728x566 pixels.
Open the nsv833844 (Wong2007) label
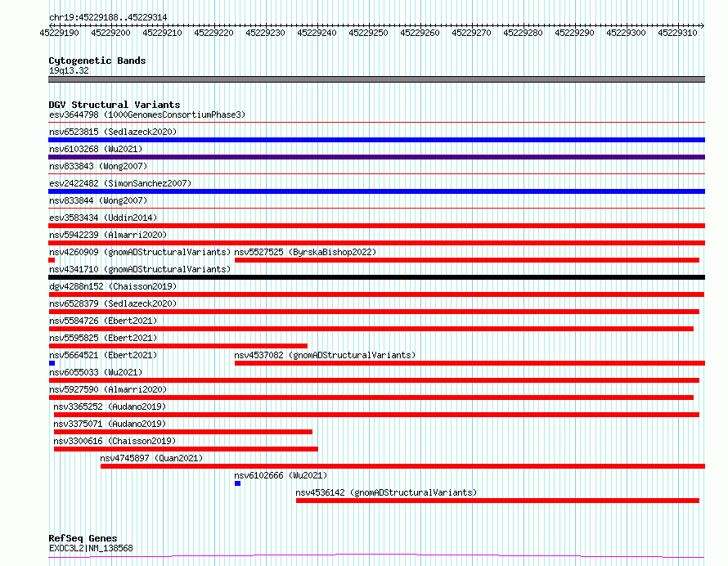click(x=98, y=200)
